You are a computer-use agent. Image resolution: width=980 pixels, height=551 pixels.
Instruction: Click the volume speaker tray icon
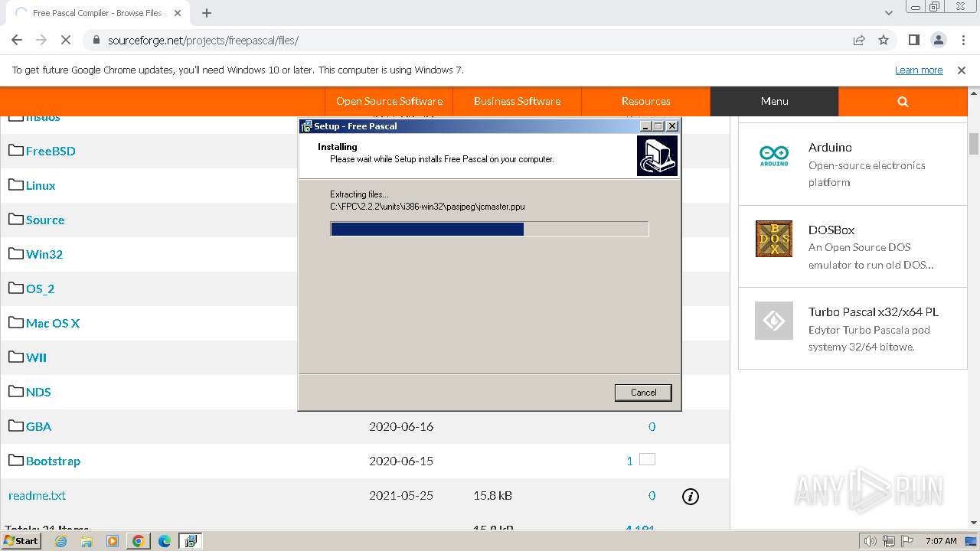871,541
